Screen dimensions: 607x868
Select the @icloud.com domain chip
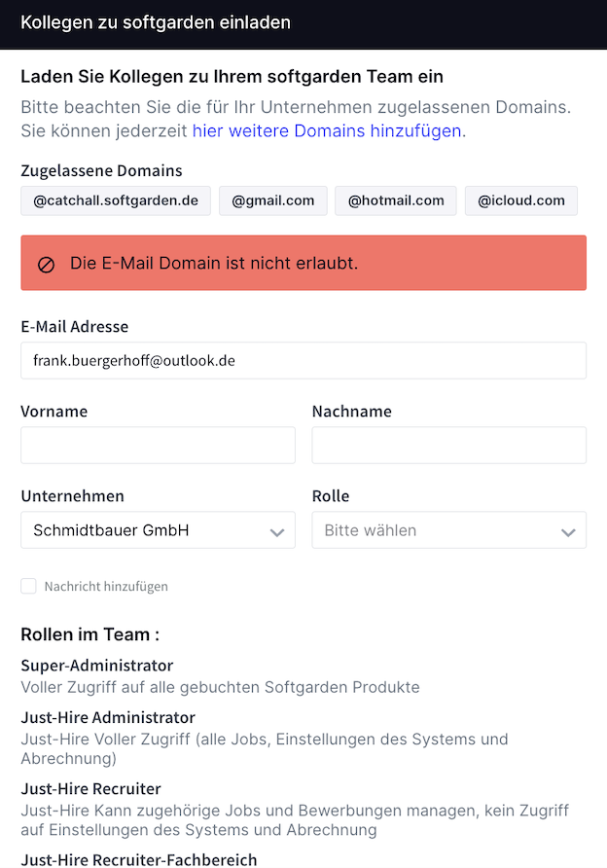(x=521, y=200)
